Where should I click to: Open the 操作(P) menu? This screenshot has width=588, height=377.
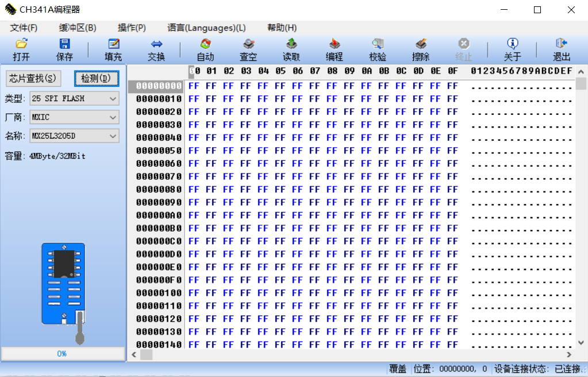pyautogui.click(x=132, y=28)
